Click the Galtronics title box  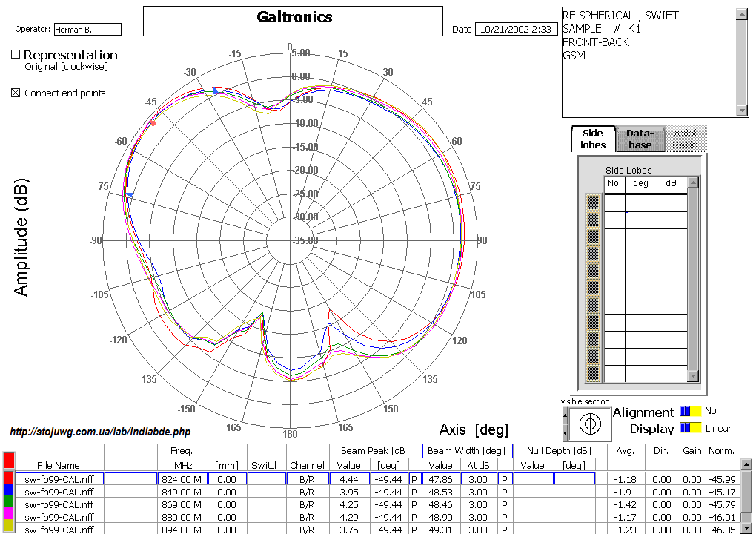(294, 22)
